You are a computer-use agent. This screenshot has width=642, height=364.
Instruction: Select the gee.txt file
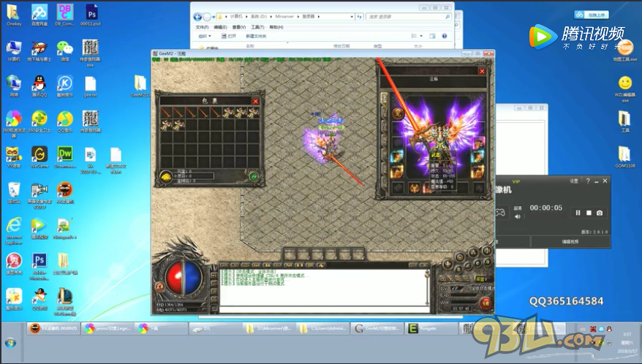pos(90,86)
